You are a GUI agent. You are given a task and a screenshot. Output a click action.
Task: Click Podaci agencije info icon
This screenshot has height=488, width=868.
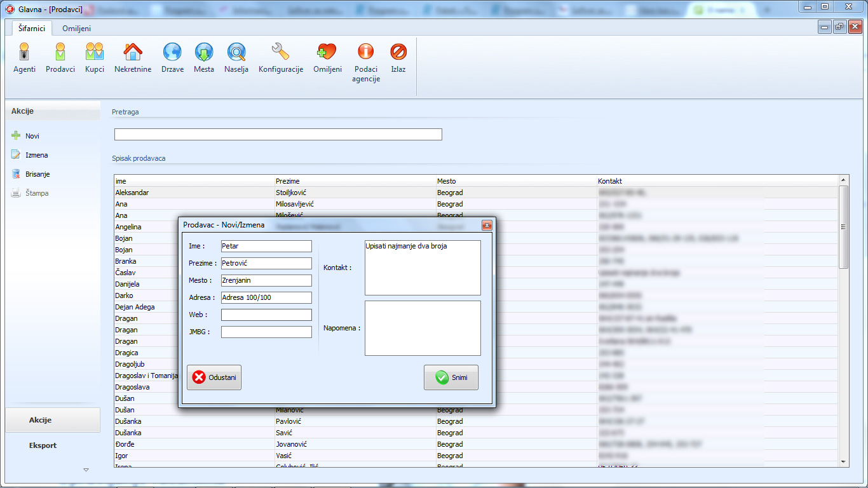point(366,52)
